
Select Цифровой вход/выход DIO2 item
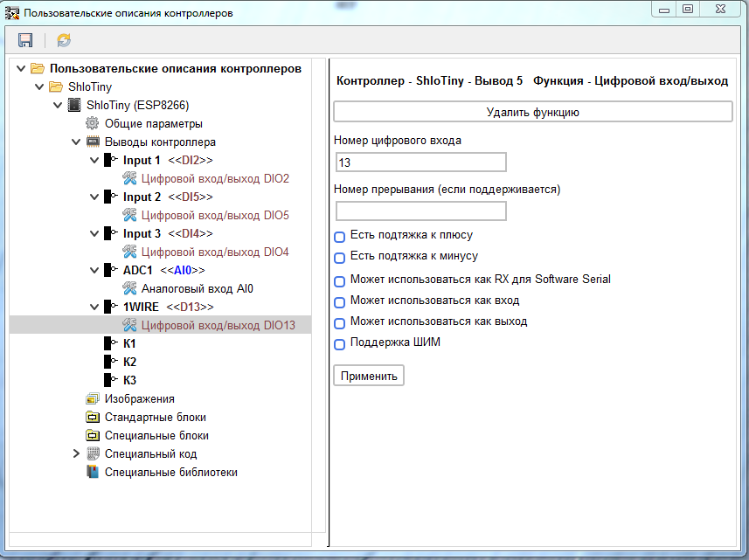(x=215, y=178)
